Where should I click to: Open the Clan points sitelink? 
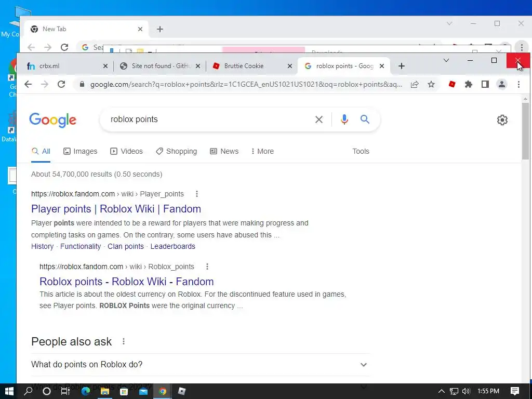(126, 246)
